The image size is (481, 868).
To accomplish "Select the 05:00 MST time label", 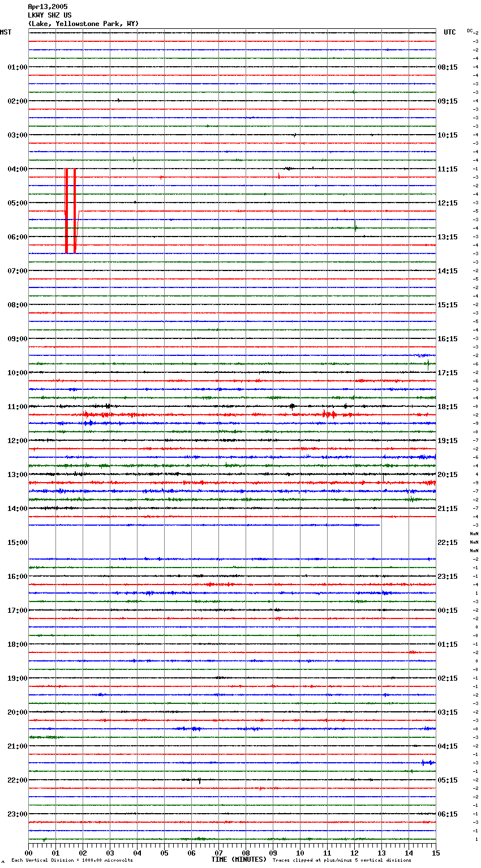I will (x=18, y=203).
